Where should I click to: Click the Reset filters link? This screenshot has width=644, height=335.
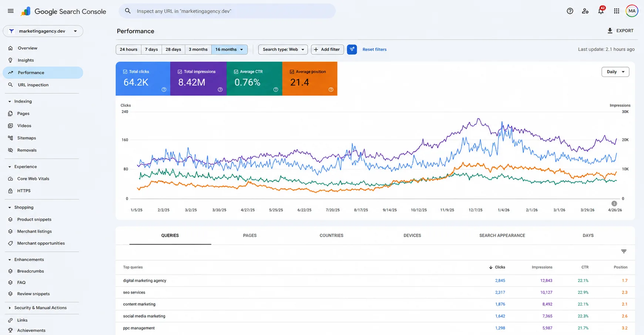(375, 49)
